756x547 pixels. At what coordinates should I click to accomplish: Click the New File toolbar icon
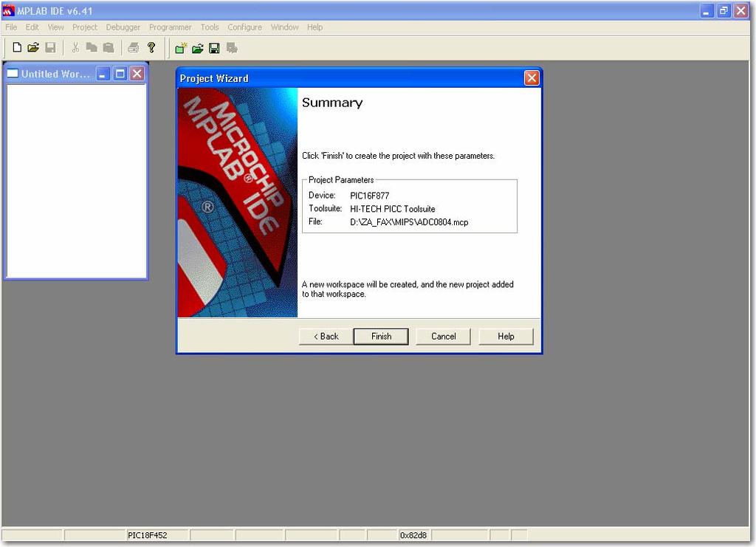[17, 47]
